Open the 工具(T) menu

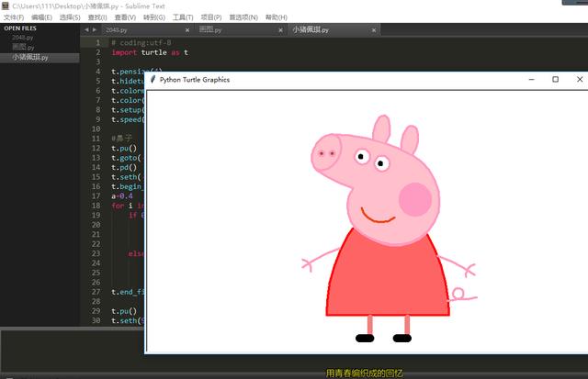[183, 17]
